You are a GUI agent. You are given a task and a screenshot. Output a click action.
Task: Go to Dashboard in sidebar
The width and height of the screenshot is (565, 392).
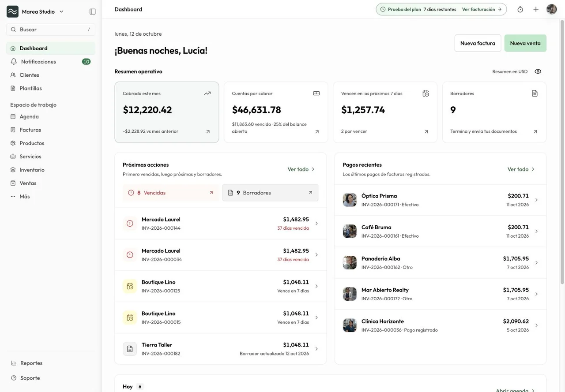51,48
